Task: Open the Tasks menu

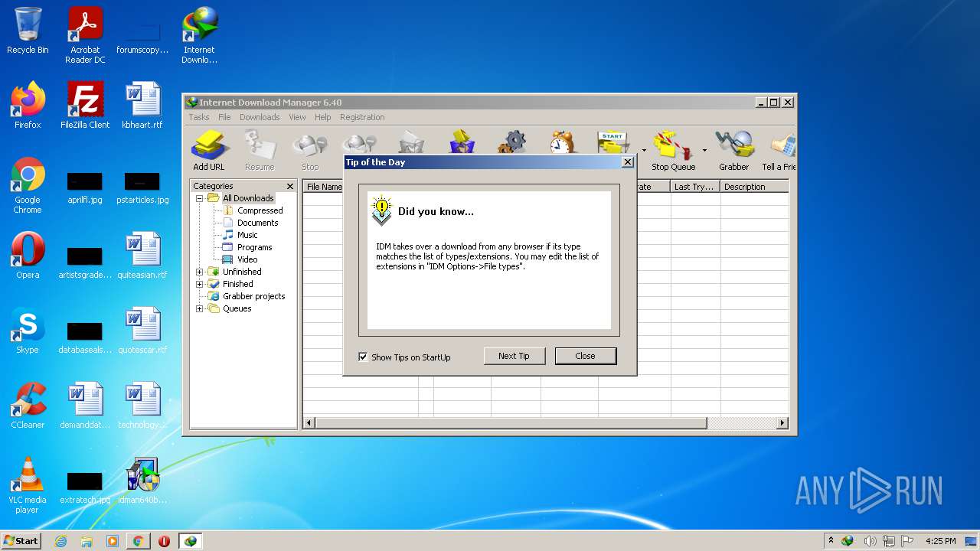Action: coord(199,117)
